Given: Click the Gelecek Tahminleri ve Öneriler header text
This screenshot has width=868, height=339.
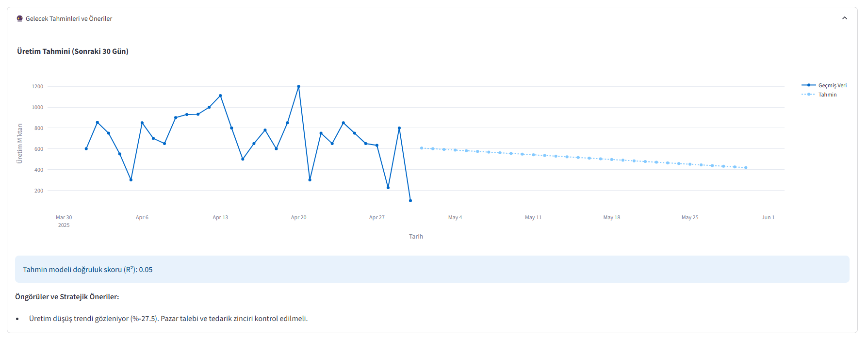Looking at the screenshot, I should coord(69,18).
